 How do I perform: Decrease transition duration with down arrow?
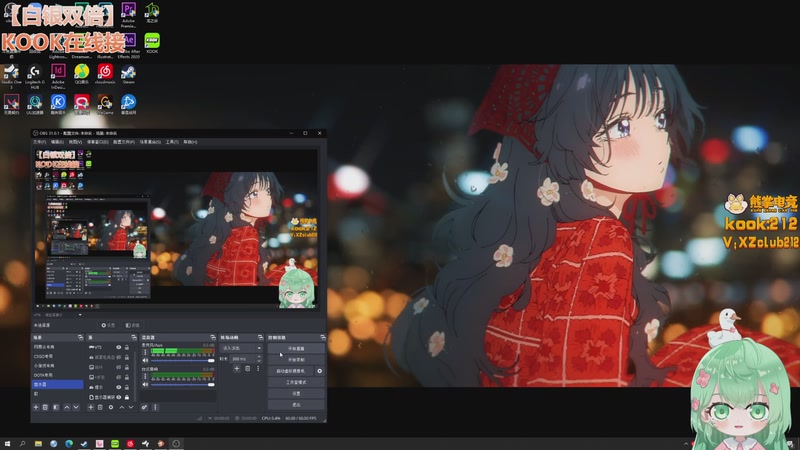259,361
